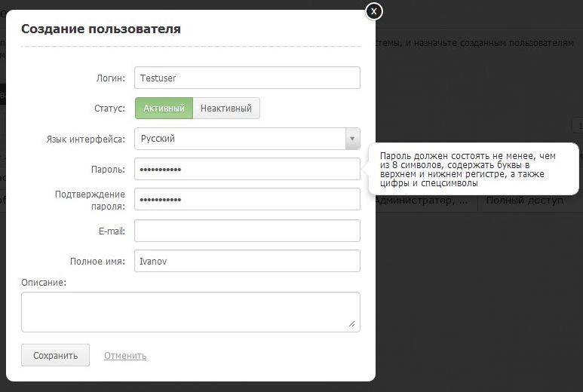Click the Полный доступ cell behind the dialog

click(525, 201)
